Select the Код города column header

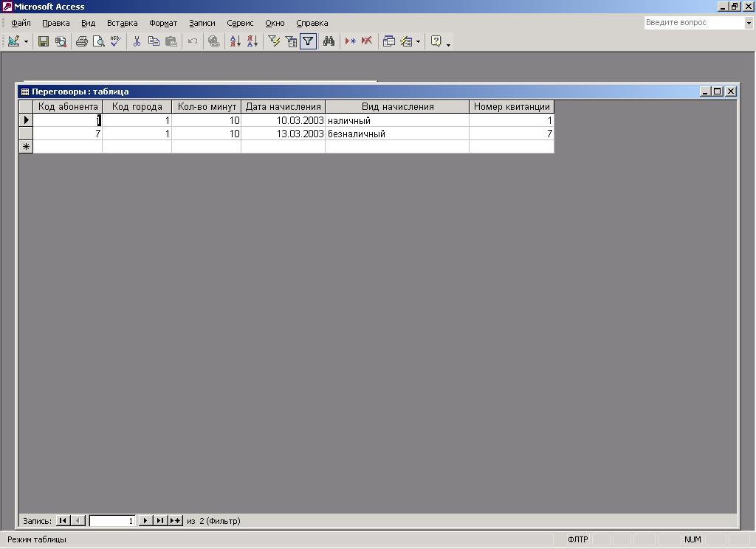click(x=137, y=106)
